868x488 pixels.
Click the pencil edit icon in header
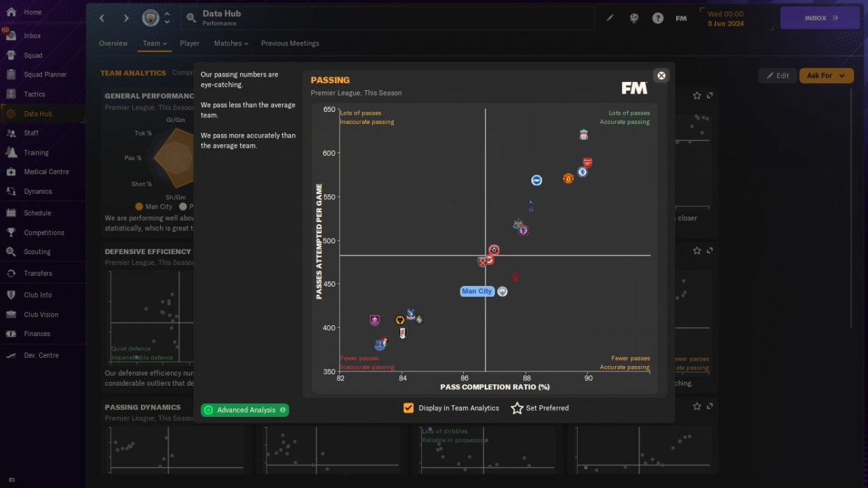coord(610,18)
